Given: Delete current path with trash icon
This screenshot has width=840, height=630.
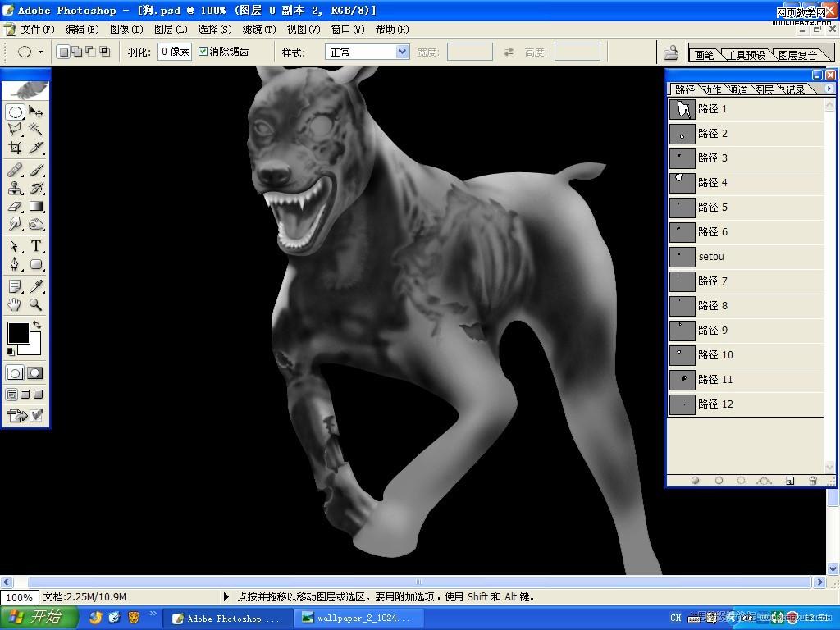Looking at the screenshot, I should pos(813,481).
